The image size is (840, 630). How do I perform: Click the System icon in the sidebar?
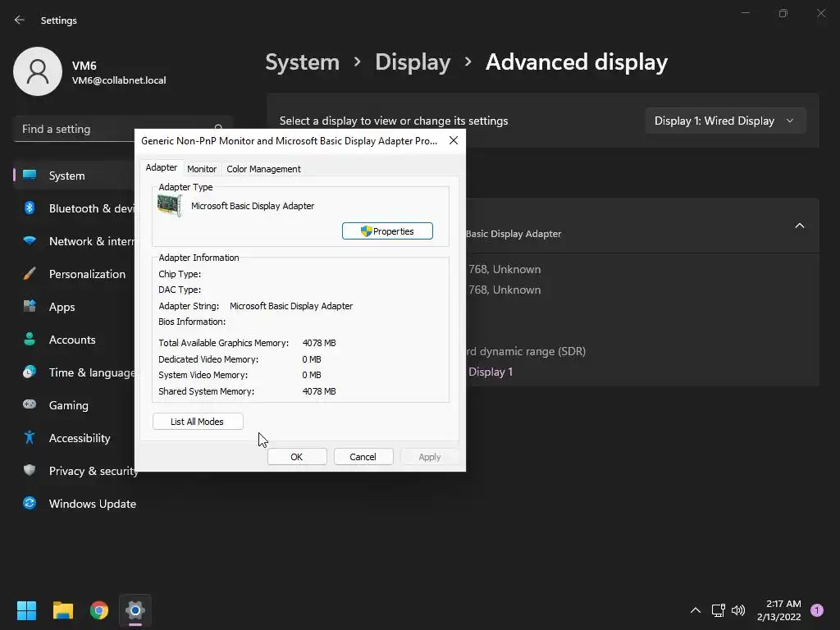tap(30, 176)
